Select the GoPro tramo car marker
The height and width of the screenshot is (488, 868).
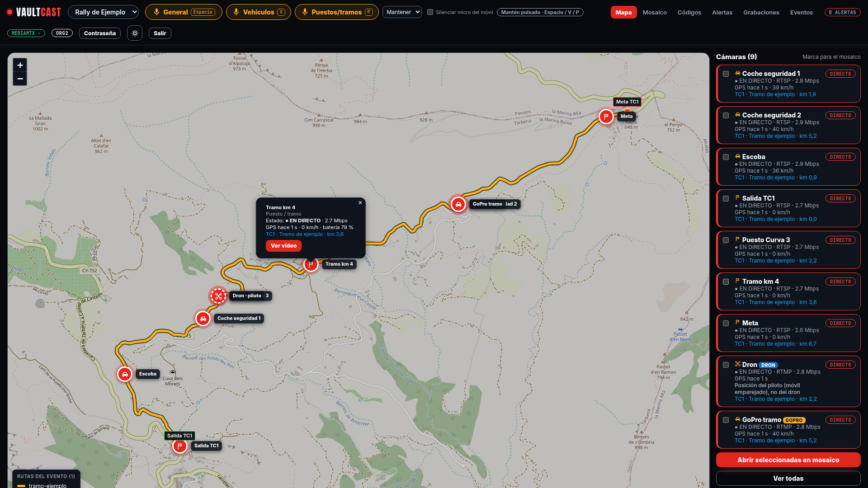point(458,204)
